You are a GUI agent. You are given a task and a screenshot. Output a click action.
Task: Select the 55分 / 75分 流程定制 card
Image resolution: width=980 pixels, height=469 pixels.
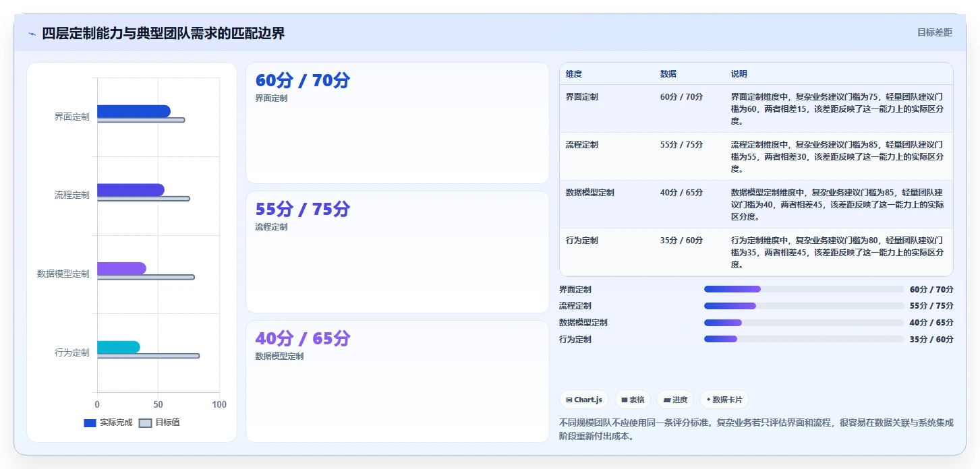tap(397, 252)
